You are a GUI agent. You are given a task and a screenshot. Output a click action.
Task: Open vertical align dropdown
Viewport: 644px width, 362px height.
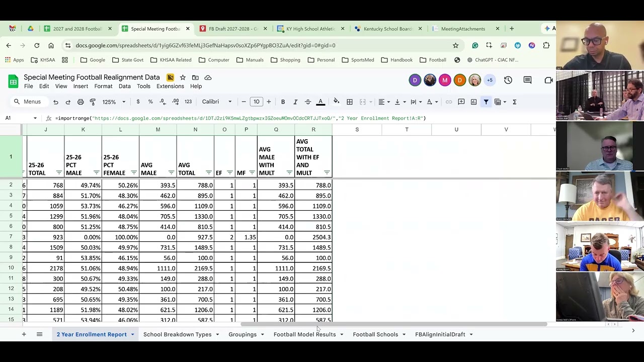(x=399, y=102)
